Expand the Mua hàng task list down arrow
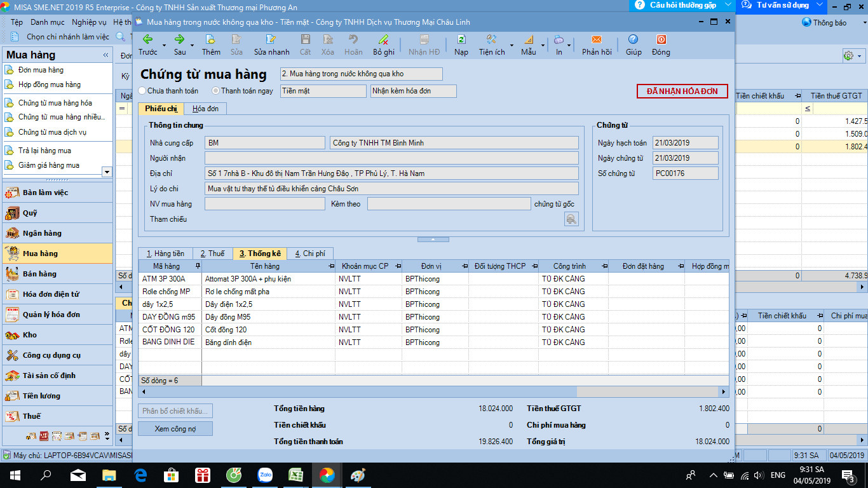Image resolution: width=868 pixels, height=488 pixels. coord(107,172)
